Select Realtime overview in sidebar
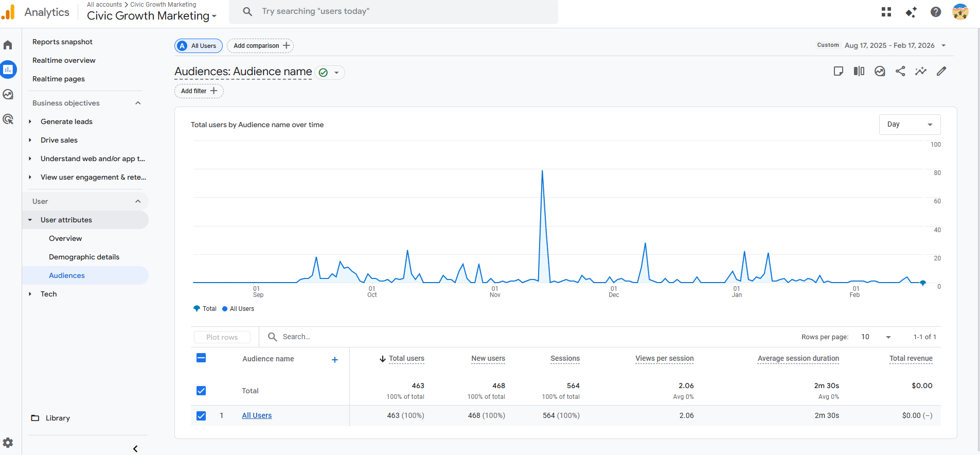 click(x=64, y=60)
